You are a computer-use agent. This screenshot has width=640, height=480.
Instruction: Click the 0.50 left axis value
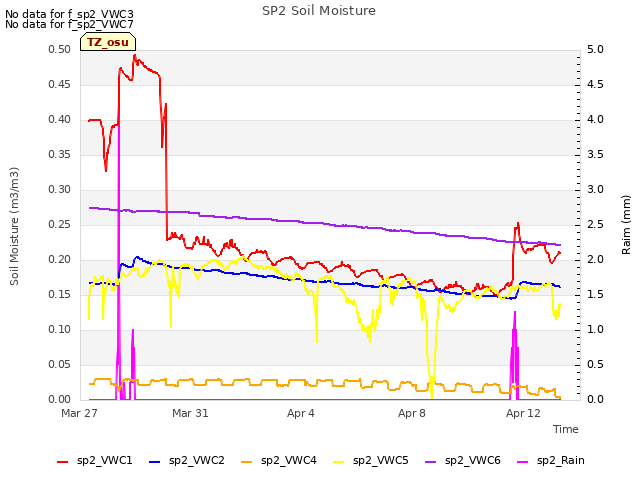tap(60, 49)
